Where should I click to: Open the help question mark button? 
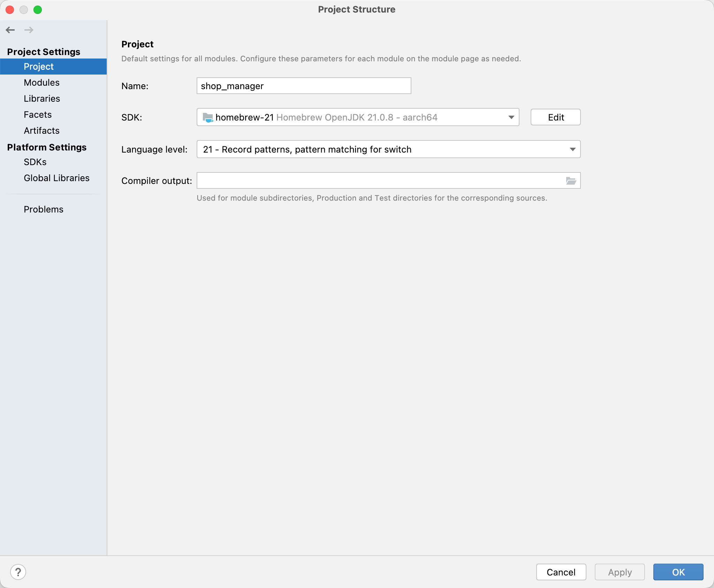[18, 572]
